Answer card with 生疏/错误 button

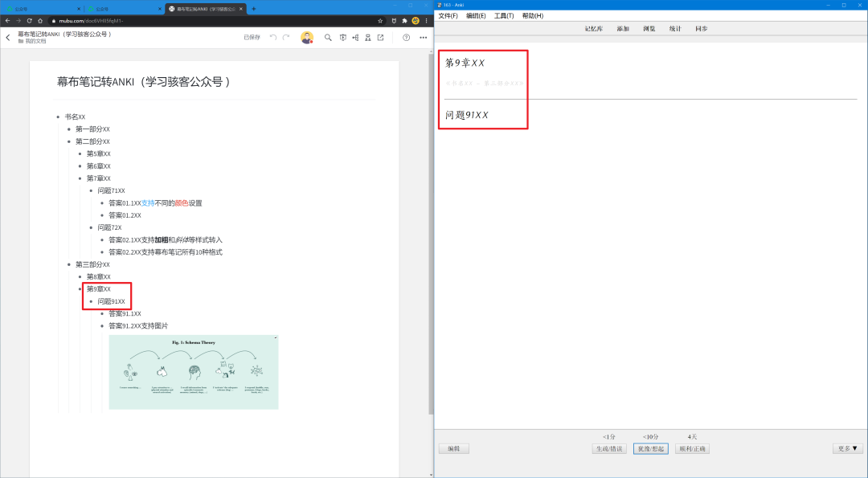[609, 449]
